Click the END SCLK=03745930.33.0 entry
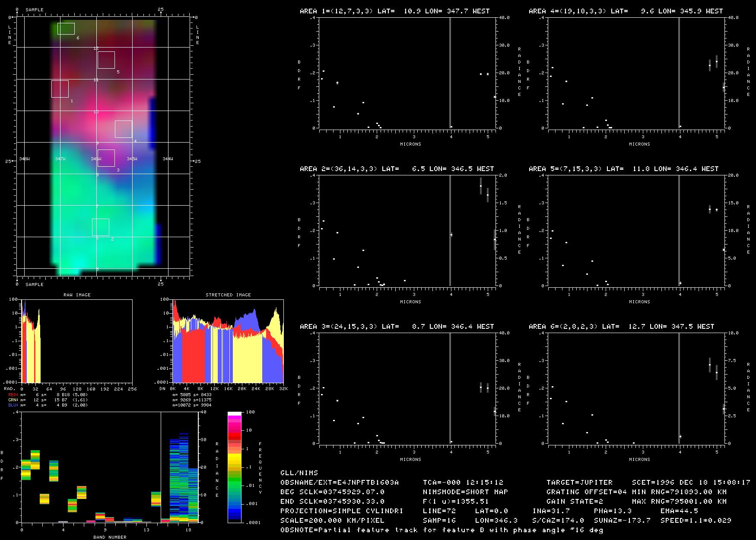The image size is (756, 540). tap(333, 502)
